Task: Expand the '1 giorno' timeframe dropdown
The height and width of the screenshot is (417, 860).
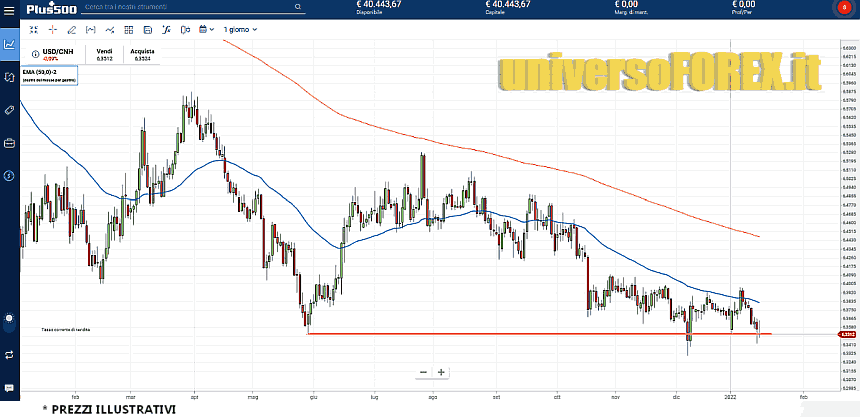Action: point(240,30)
